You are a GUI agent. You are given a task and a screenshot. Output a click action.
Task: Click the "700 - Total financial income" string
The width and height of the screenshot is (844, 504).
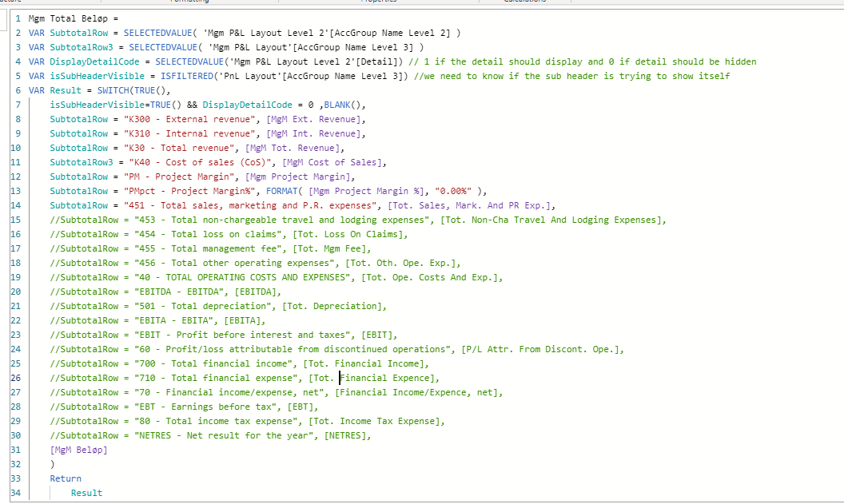pyautogui.click(x=213, y=363)
